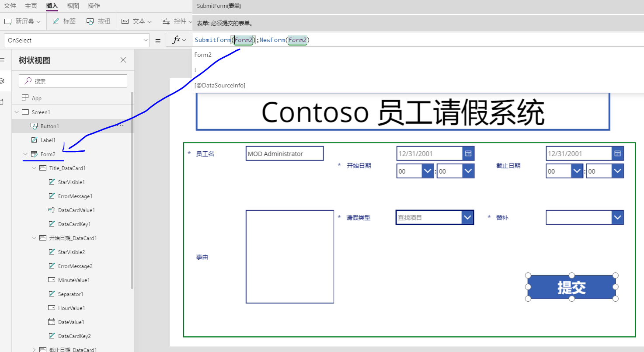Click the 截止日期 date input field
The image size is (644, 352).
click(x=579, y=153)
